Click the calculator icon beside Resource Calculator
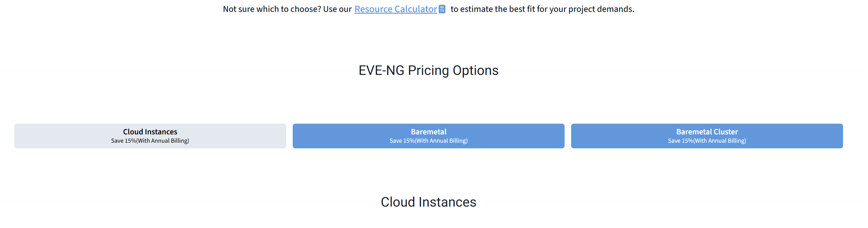 442,9
